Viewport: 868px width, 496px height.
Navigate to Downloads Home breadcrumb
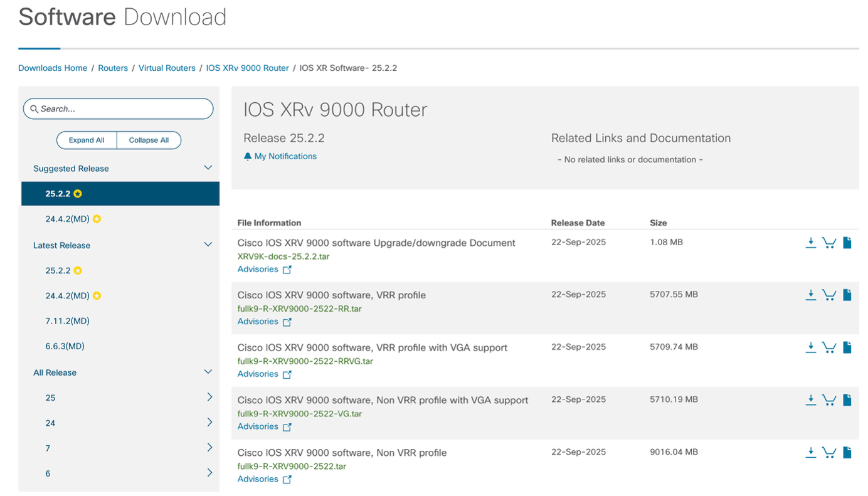coord(53,68)
